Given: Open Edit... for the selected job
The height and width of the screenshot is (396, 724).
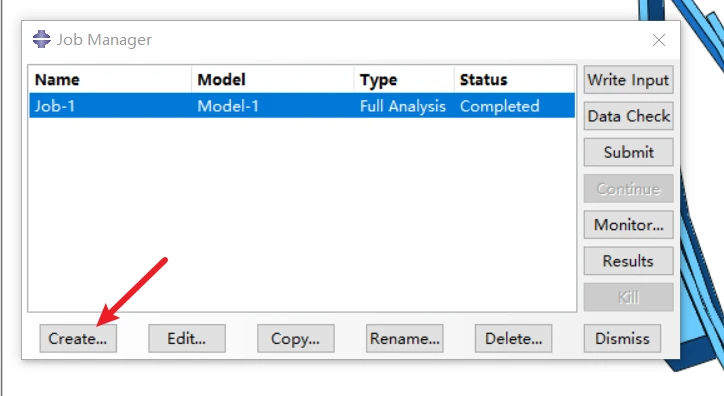Looking at the screenshot, I should pos(187,338).
